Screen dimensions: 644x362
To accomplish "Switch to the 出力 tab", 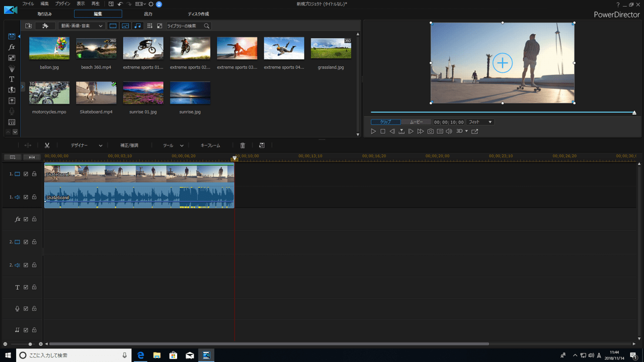I will pos(148,14).
